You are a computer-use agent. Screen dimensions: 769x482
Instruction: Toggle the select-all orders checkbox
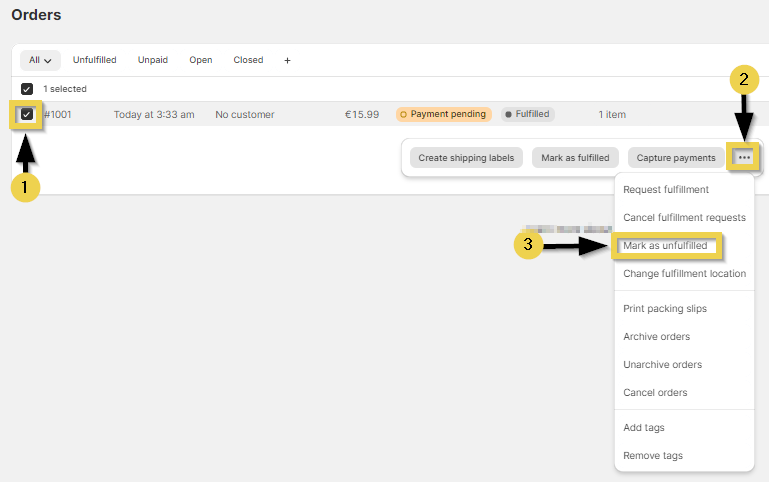point(27,89)
